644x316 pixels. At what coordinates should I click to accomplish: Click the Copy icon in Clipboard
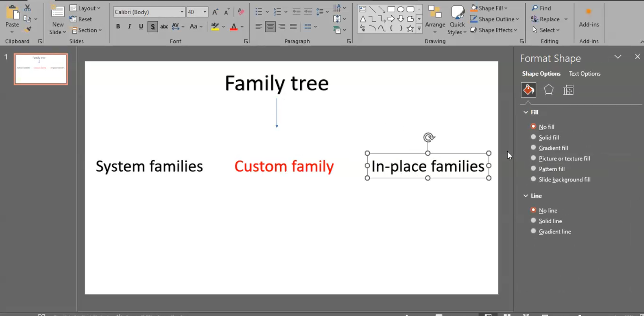pos(27,19)
